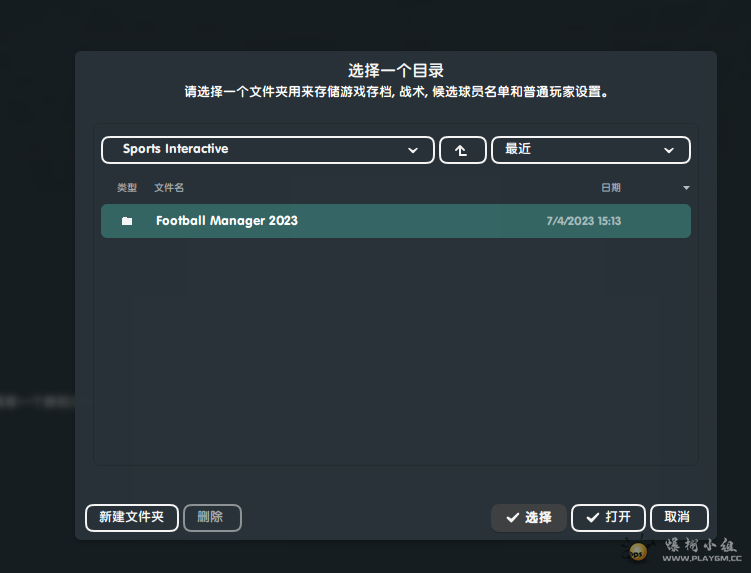Click the 日期 column header

[611, 187]
